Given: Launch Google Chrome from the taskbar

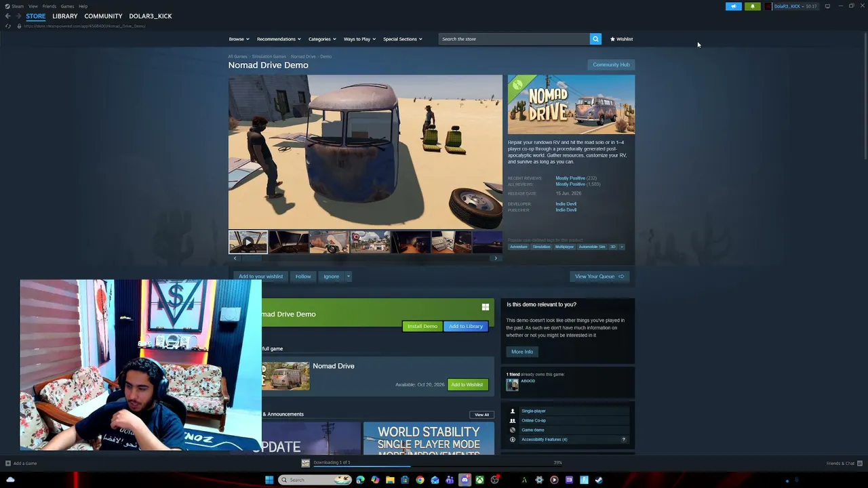Looking at the screenshot, I should pyautogui.click(x=420, y=480).
